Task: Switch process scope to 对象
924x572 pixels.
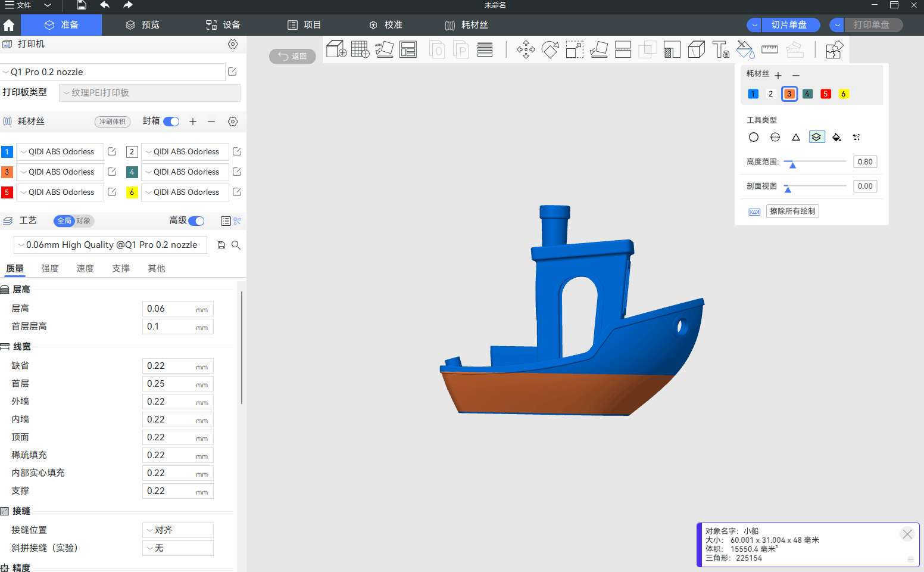Action: (x=83, y=221)
